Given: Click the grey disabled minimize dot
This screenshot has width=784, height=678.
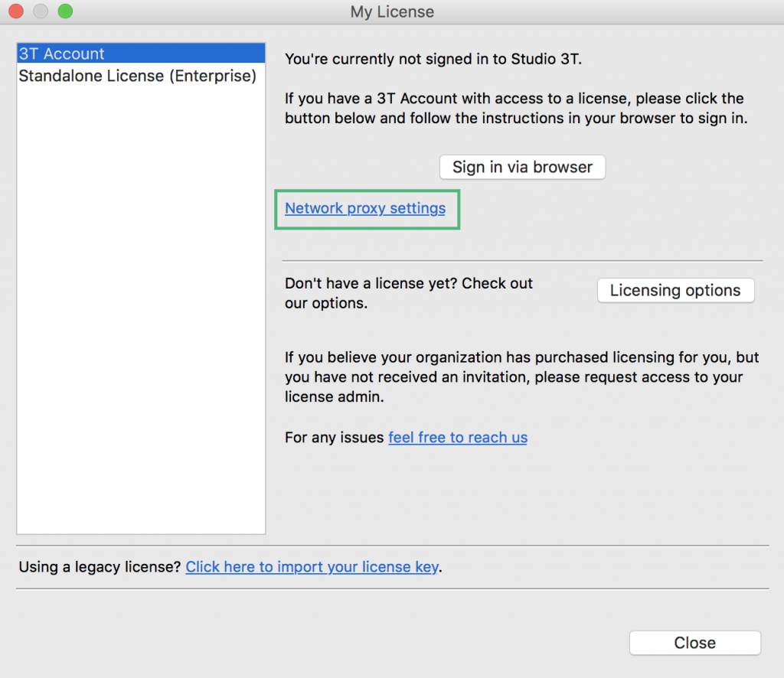Looking at the screenshot, I should point(41,11).
